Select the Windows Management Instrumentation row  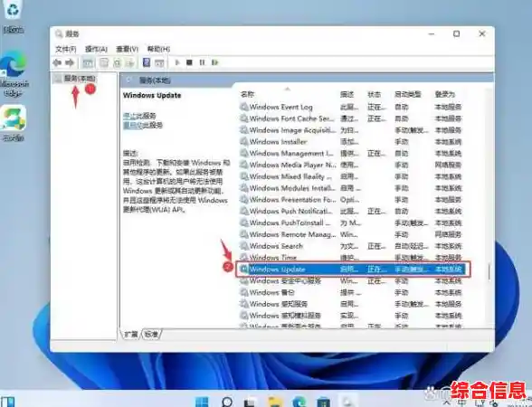click(x=351, y=154)
